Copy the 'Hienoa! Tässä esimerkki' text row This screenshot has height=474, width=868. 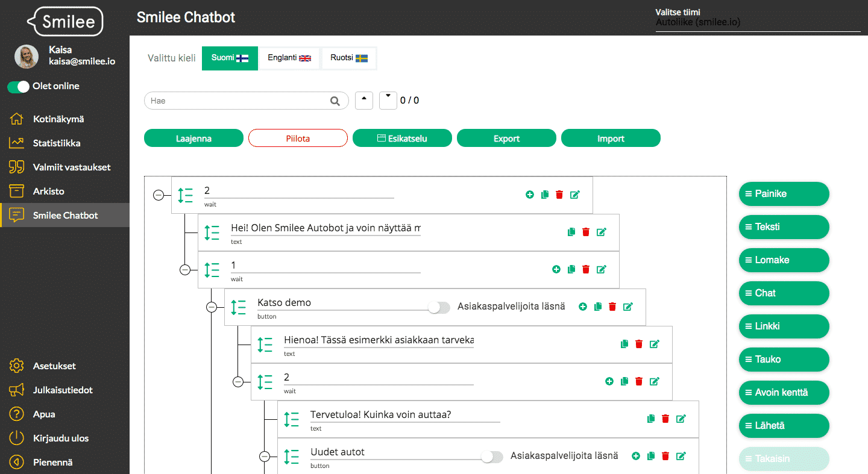point(624,344)
